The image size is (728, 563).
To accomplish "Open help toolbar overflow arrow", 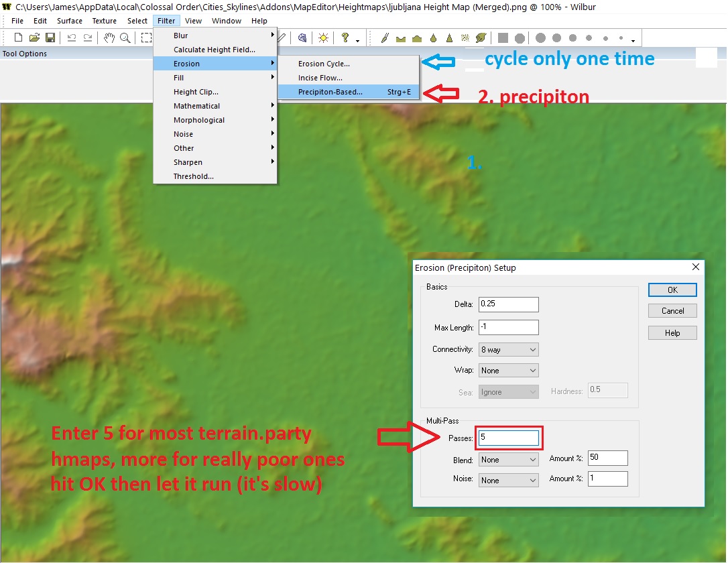I will (357, 41).
